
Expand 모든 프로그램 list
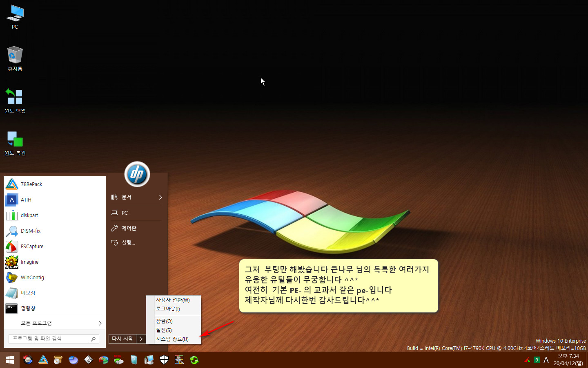pos(55,323)
